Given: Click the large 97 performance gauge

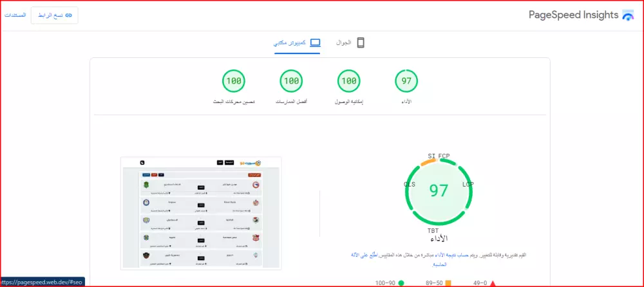Looking at the screenshot, I should [x=439, y=191].
